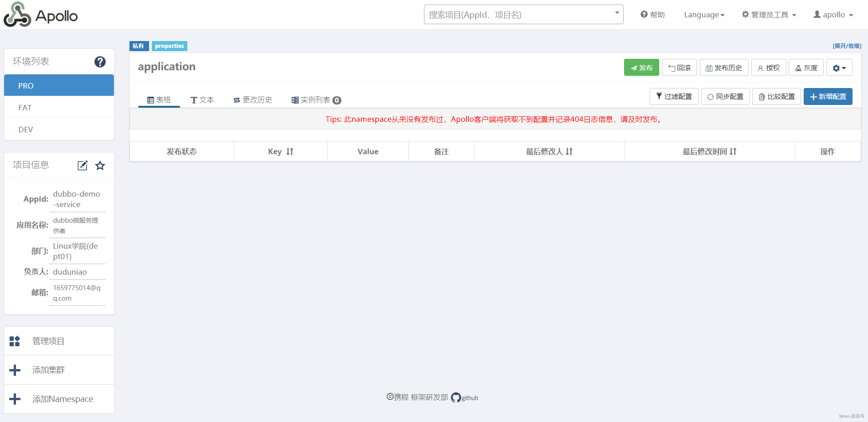Click the department value Linux学院(dept01)
The image size is (868, 422).
pyautogui.click(x=75, y=251)
